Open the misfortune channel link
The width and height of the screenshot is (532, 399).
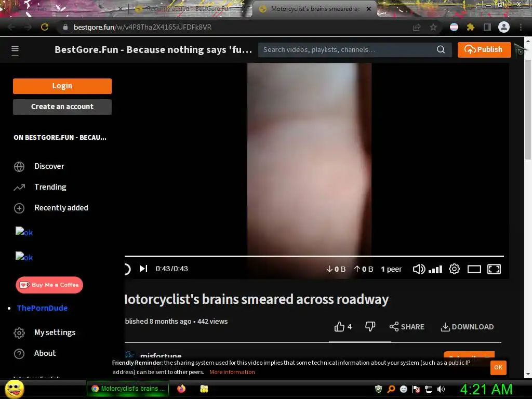tap(161, 355)
